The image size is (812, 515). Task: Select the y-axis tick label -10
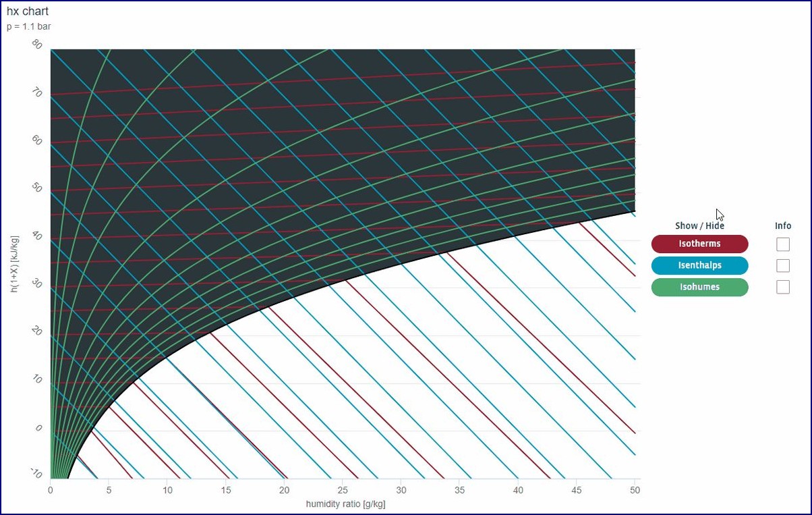click(36, 474)
